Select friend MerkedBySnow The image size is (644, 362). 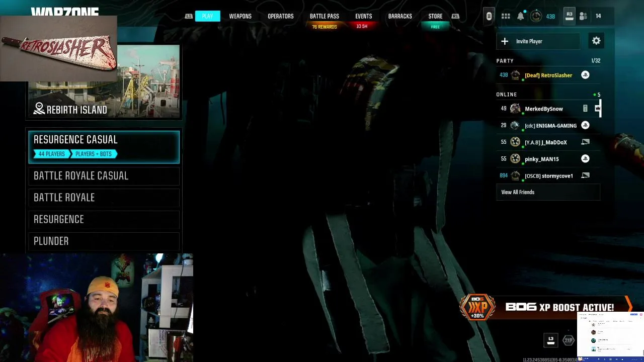tap(548, 109)
